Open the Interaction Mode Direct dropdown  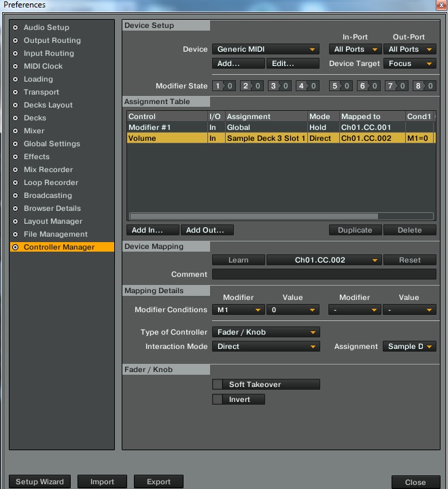point(266,346)
